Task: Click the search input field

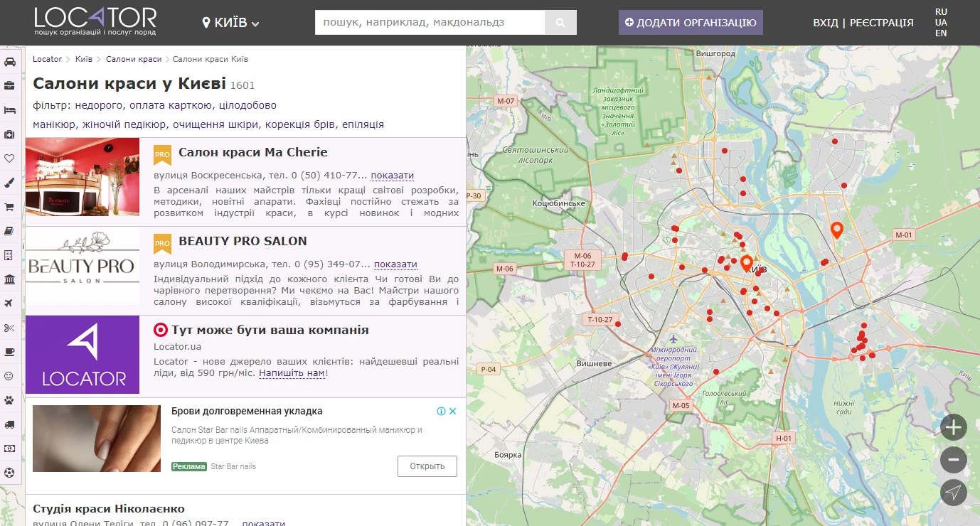Action: [430, 23]
